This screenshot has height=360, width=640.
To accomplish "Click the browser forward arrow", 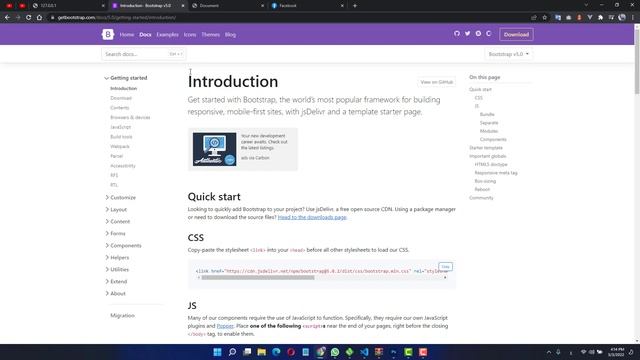I will [18, 18].
